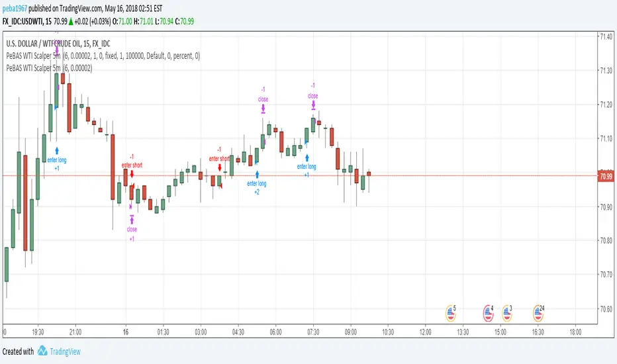Click the 18:00 time axis label
617x364 pixels.
[575, 332]
